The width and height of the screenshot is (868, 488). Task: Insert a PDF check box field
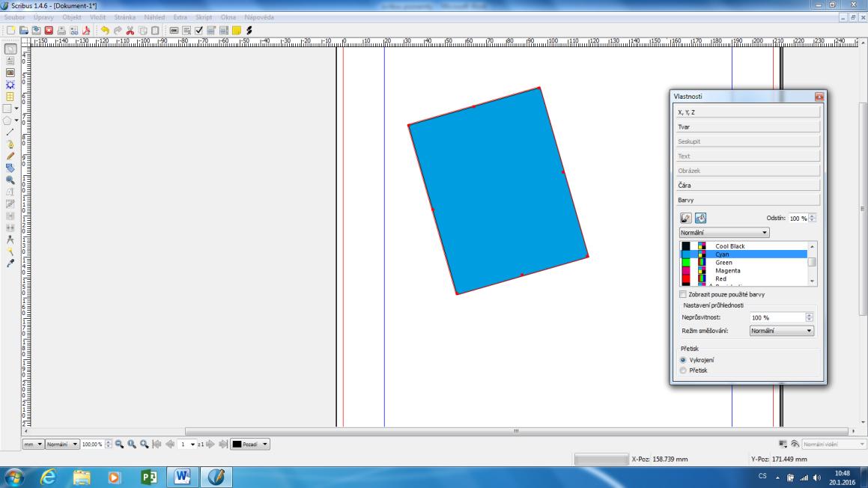point(198,31)
